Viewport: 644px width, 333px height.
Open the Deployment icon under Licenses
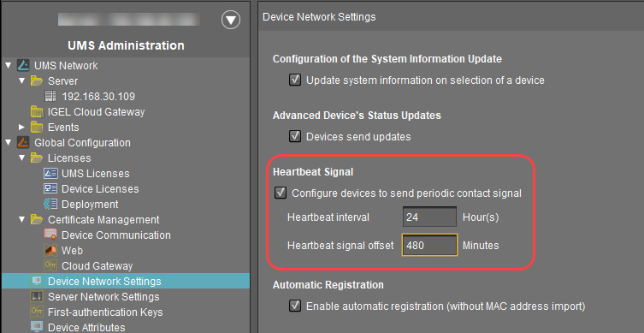point(50,205)
